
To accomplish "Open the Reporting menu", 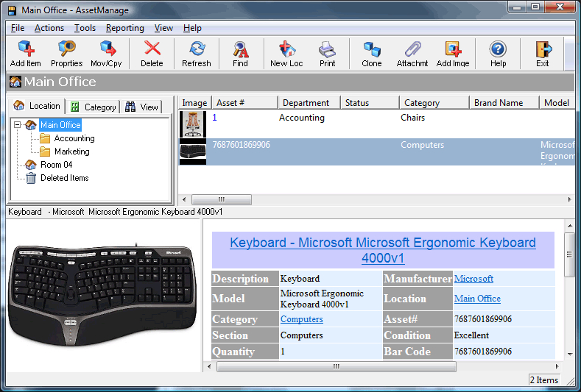I will 124,28.
